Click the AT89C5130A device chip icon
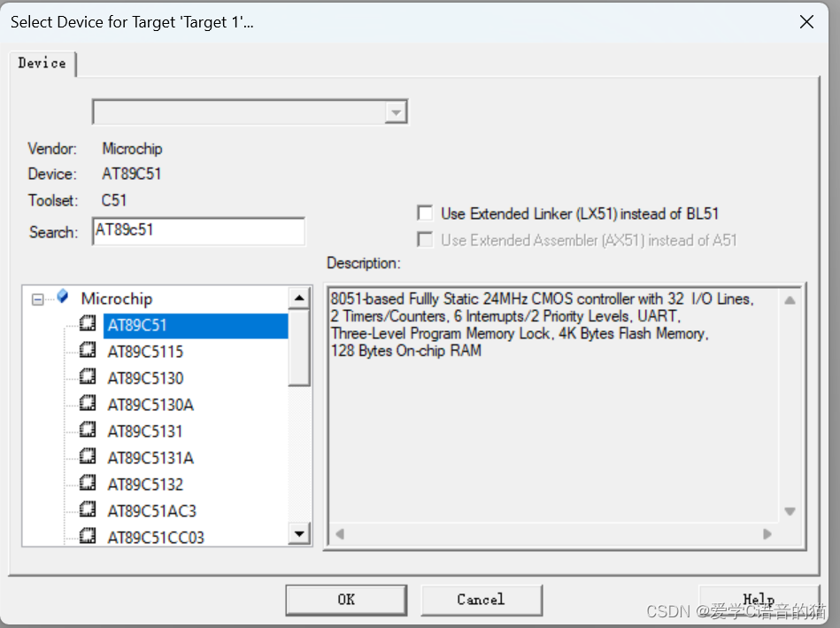 [x=88, y=403]
